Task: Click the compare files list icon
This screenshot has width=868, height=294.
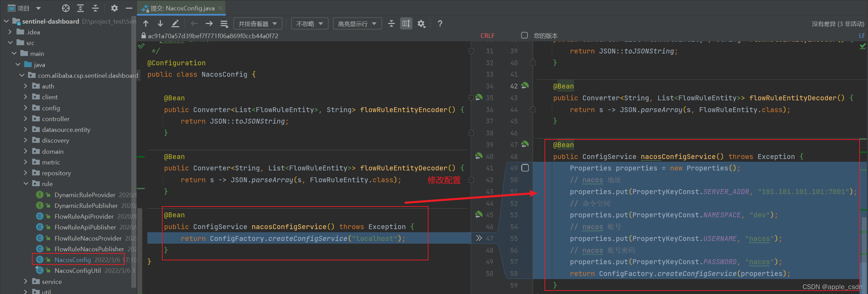Action: pos(224,24)
